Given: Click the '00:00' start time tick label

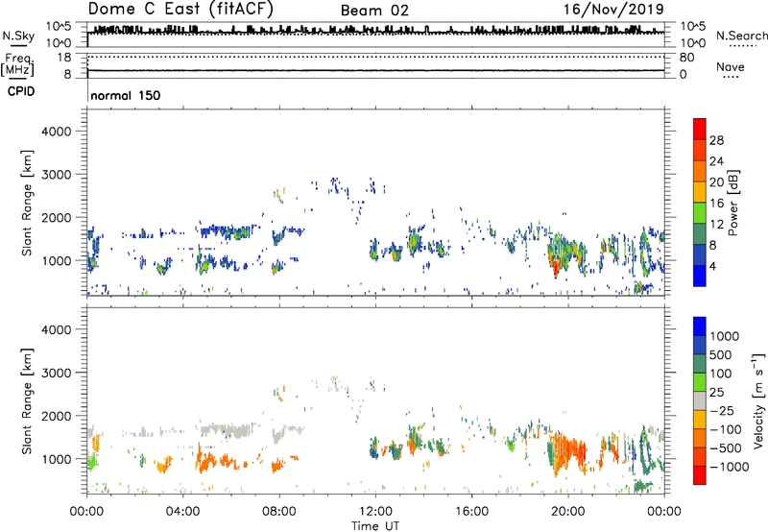Looking at the screenshot, I should coord(86,512).
